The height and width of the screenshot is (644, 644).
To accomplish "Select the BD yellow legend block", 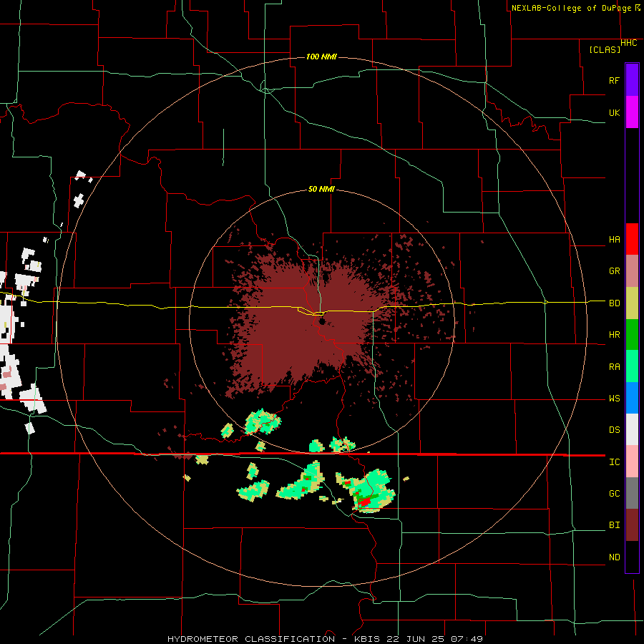I will (632, 303).
